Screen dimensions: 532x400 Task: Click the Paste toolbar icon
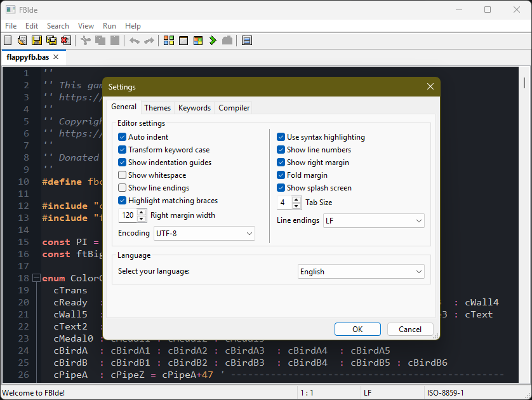[115, 41]
